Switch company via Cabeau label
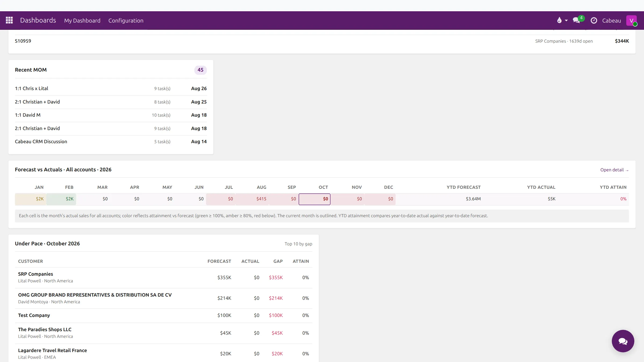Screen dimensions: 644x362 (612, 20)
